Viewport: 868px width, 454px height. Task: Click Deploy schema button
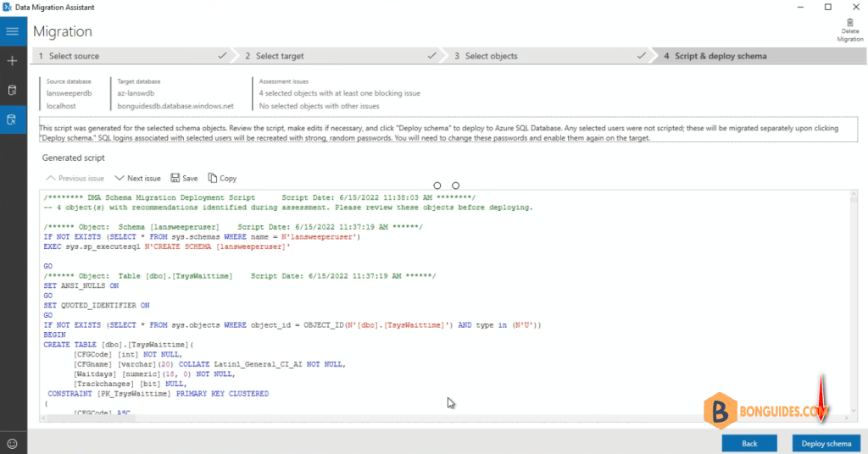click(x=826, y=444)
